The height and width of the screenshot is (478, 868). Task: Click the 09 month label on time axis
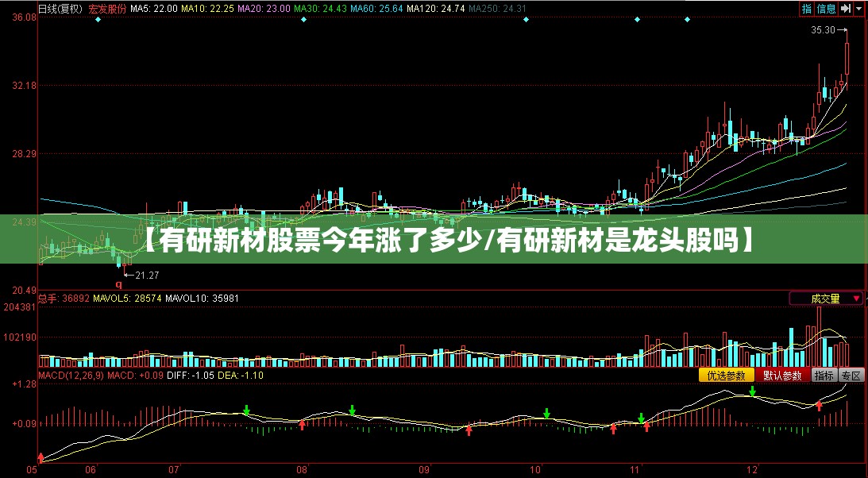coord(424,471)
